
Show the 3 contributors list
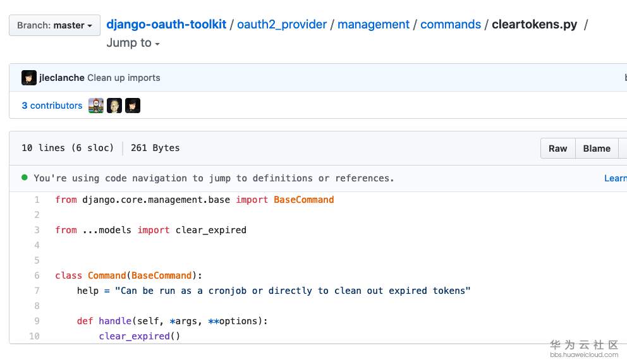point(52,106)
